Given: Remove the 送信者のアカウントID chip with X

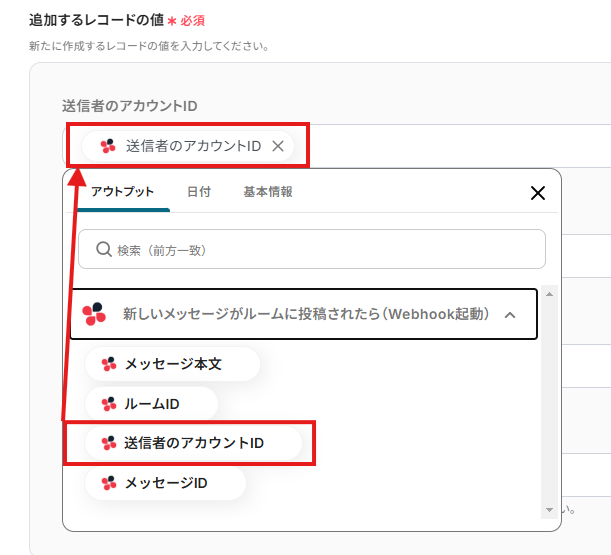Looking at the screenshot, I should (x=278, y=146).
